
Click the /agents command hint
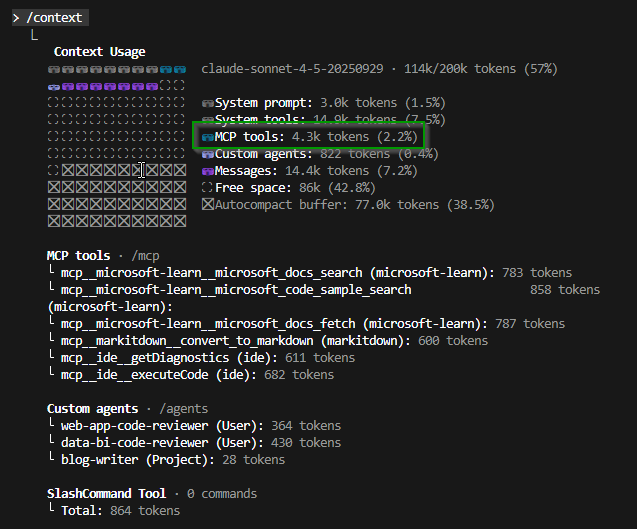tap(184, 409)
